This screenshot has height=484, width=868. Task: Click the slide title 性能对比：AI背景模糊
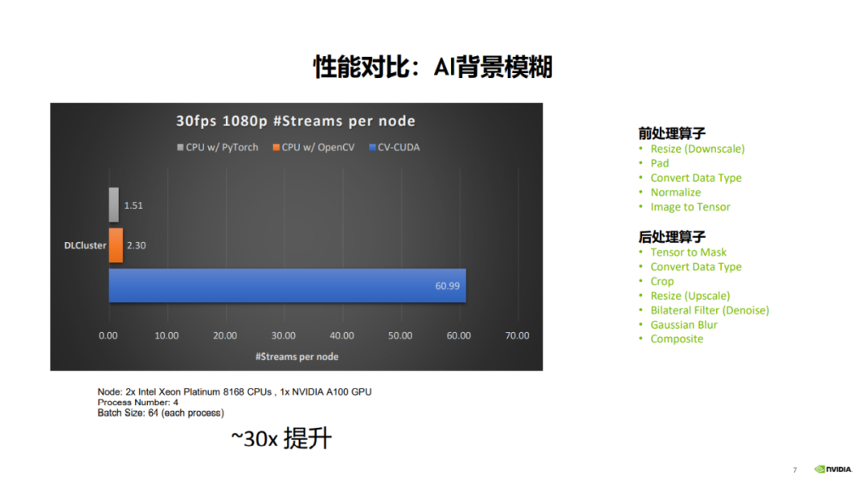pyautogui.click(x=433, y=67)
